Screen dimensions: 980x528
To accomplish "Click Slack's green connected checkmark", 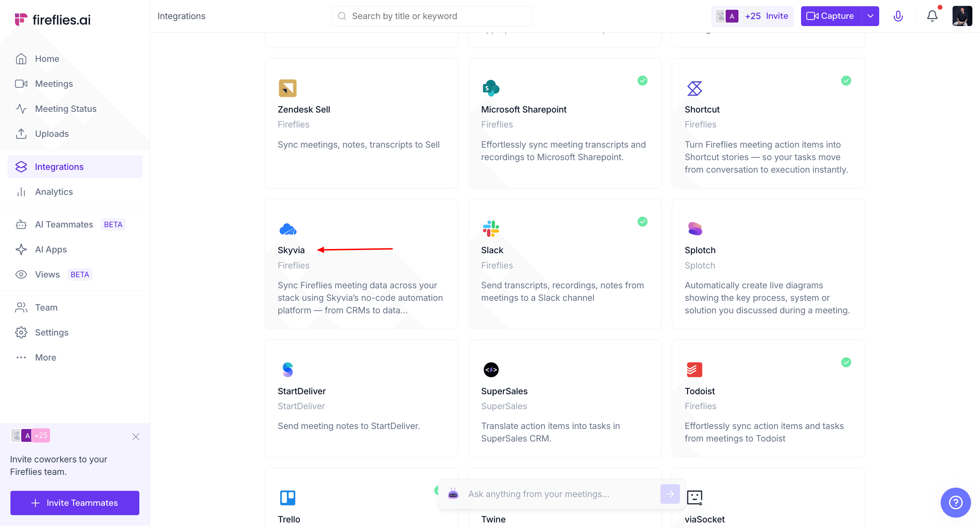I will point(642,221).
